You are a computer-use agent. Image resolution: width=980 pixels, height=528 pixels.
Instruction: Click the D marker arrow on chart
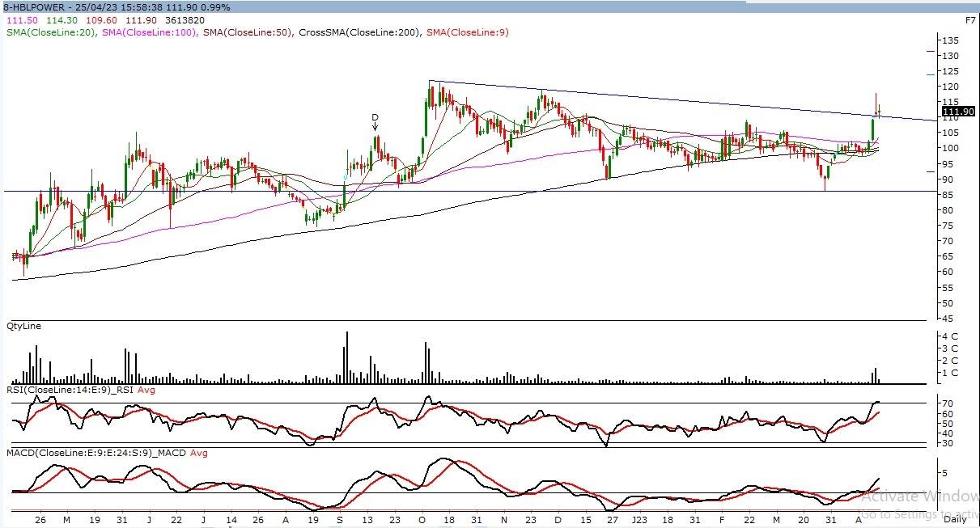[x=375, y=122]
